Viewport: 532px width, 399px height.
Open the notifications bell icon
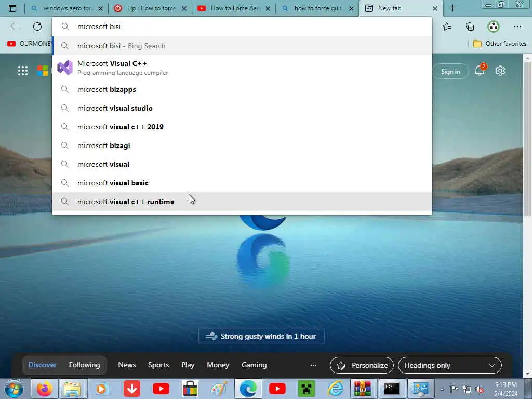click(480, 71)
